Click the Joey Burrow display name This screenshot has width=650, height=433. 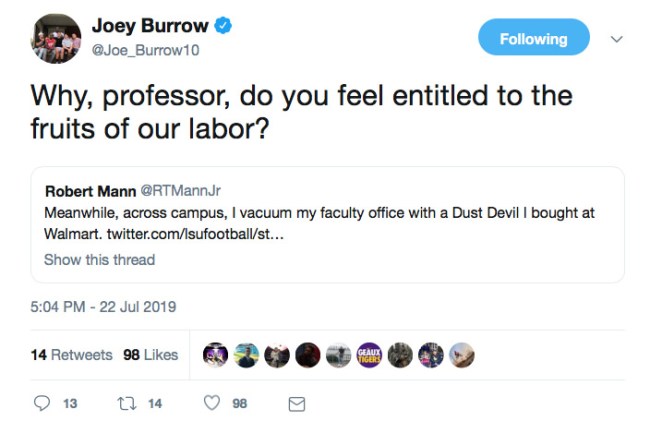tap(149, 27)
